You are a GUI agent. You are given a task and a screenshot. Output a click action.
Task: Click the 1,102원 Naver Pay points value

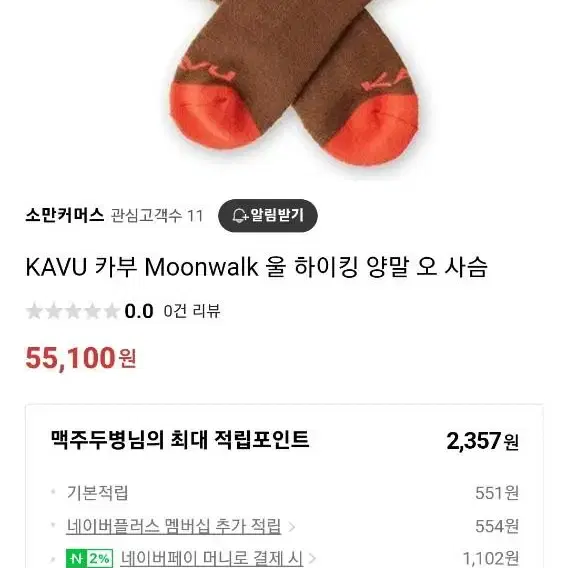pos(491,559)
